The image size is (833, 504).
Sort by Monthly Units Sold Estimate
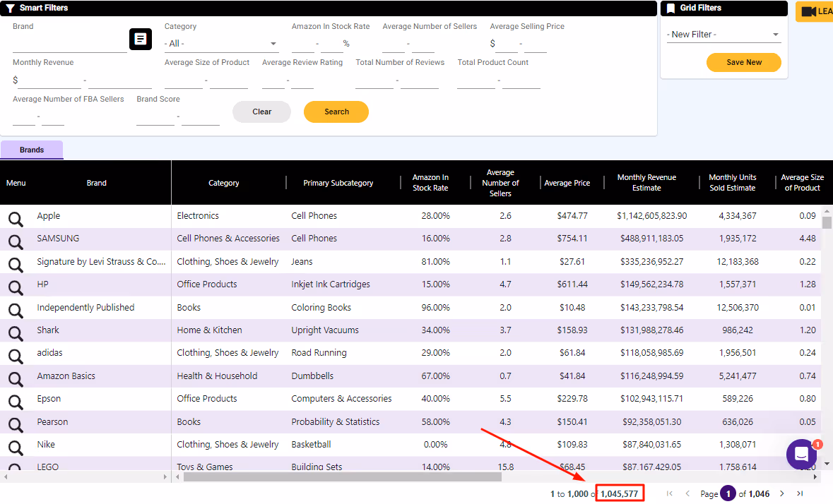tap(732, 183)
